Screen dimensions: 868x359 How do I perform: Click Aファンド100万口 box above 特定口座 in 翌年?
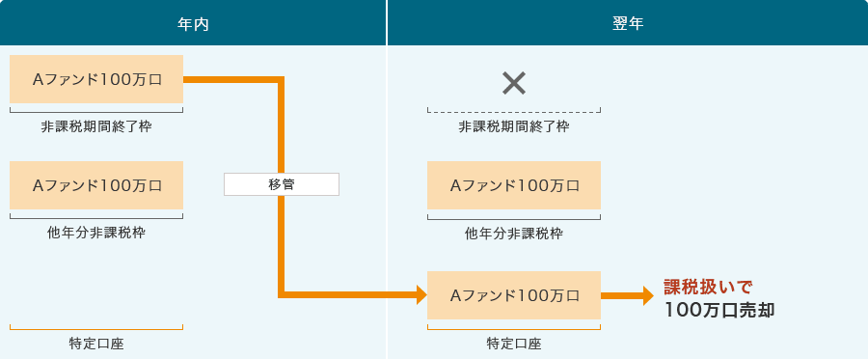coord(514,295)
